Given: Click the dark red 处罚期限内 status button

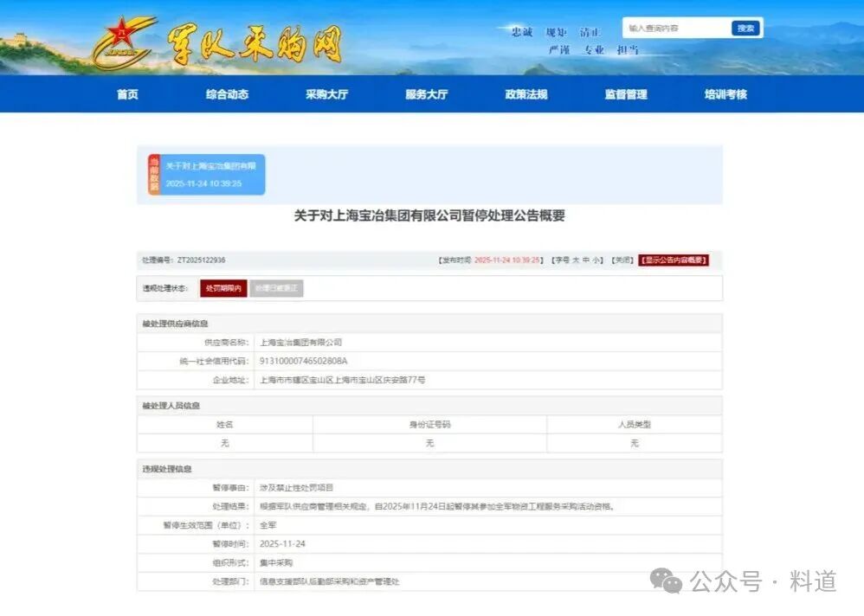Looking at the screenshot, I should (223, 288).
